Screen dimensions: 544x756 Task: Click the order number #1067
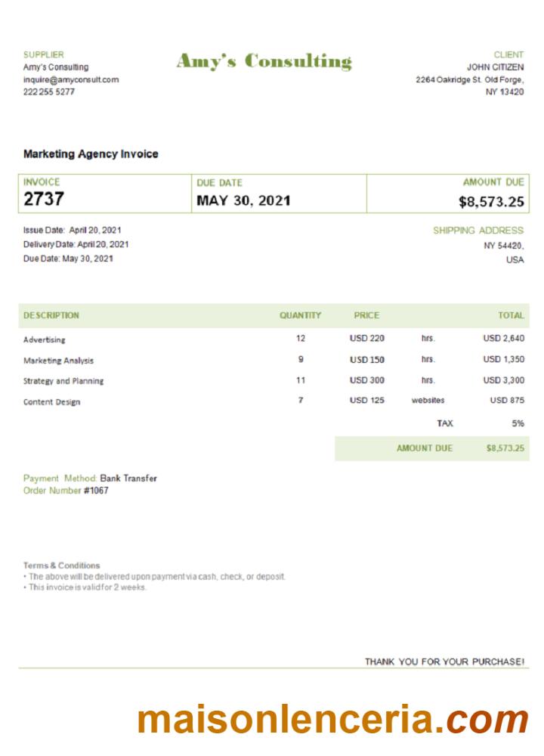click(96, 491)
